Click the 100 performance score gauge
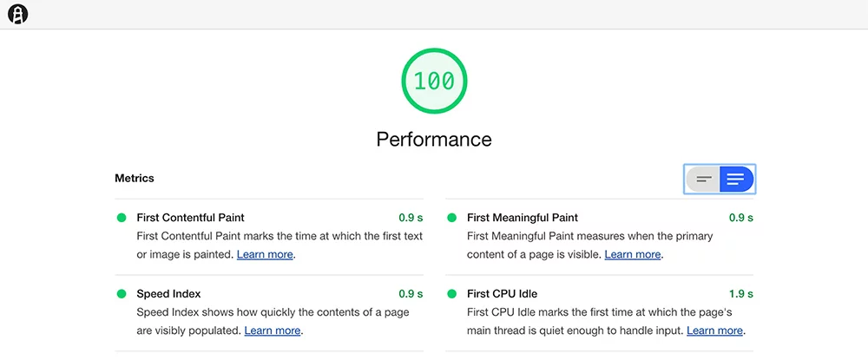 point(434,82)
